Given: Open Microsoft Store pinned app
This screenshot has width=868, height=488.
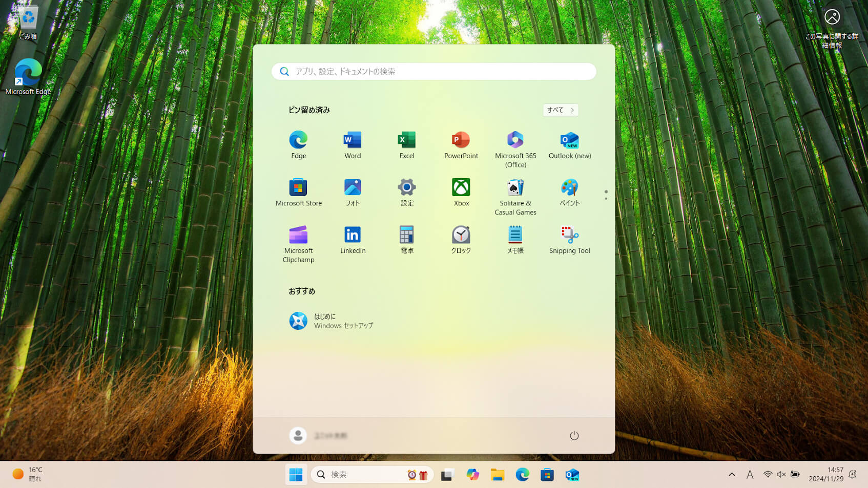Looking at the screenshot, I should [x=298, y=193].
